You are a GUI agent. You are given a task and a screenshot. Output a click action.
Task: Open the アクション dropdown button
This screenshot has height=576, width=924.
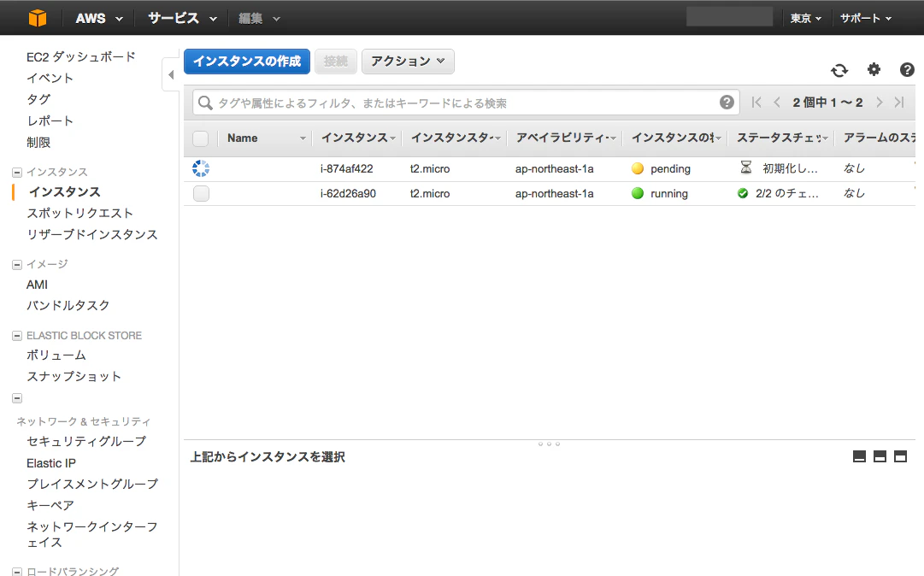click(x=408, y=62)
